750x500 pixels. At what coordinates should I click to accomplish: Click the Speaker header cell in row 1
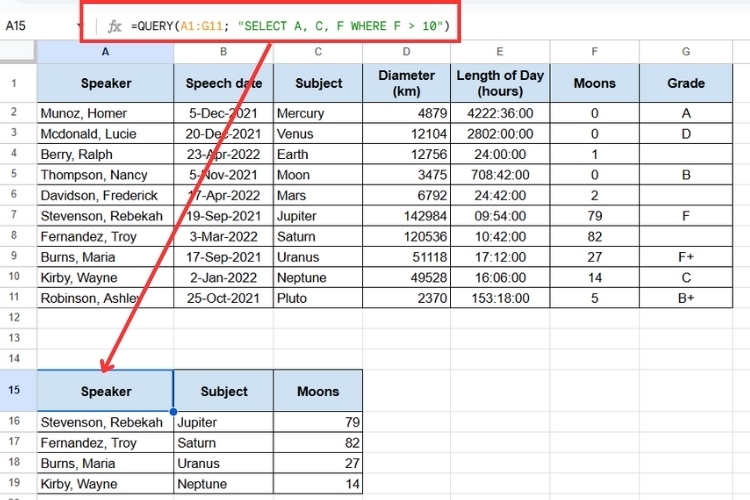click(x=105, y=83)
